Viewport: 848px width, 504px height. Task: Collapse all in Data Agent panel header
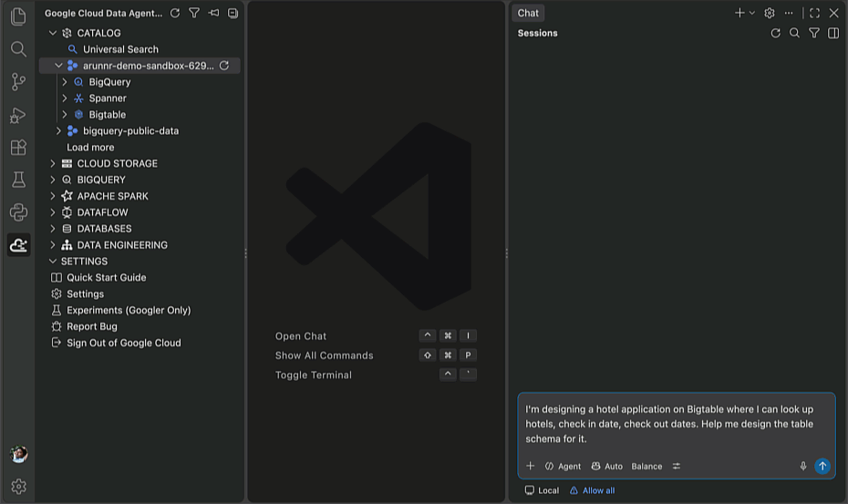[233, 13]
